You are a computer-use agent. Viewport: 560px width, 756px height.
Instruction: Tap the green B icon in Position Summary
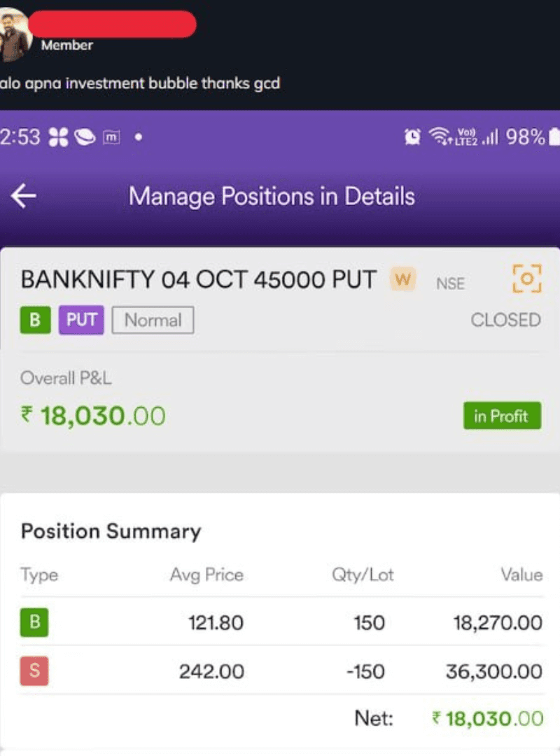[34, 622]
